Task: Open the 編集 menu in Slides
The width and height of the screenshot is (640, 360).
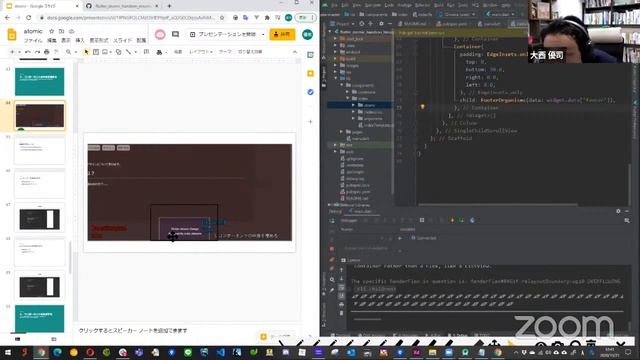Action: click(x=52, y=40)
